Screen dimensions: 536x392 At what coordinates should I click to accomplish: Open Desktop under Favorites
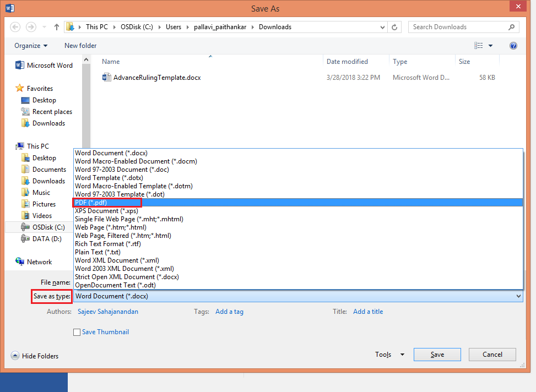[39, 100]
